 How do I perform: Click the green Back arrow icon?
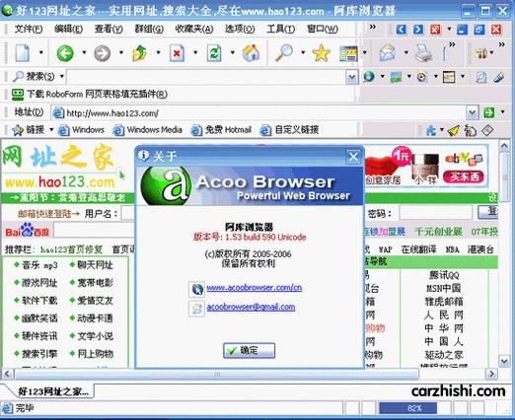65,53
